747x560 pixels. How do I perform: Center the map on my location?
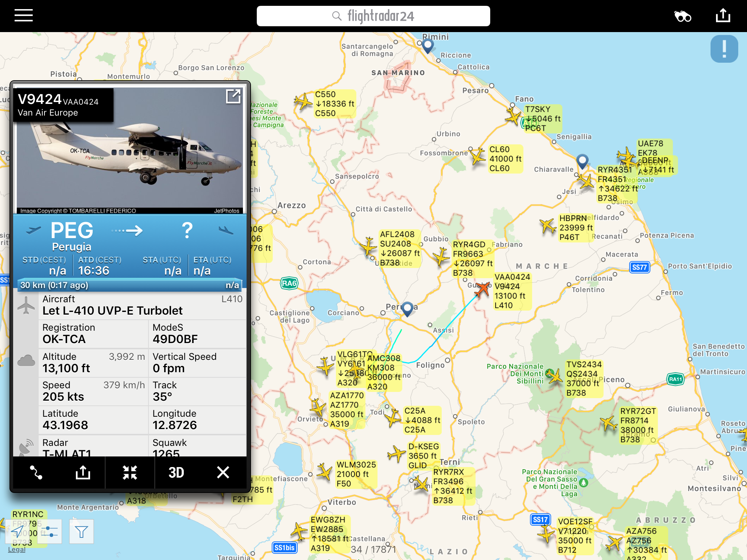tap(18, 531)
